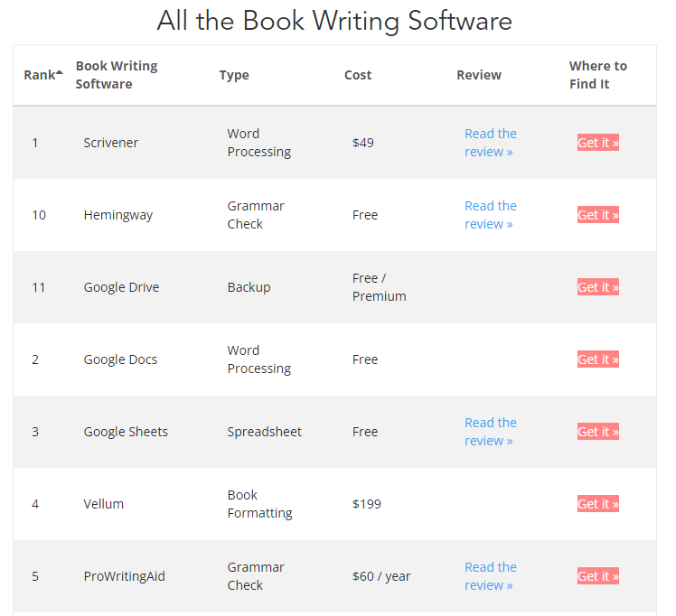Click rank 3 cell beside Google Sheets
The width and height of the screenshot is (676, 616).
[x=35, y=432]
